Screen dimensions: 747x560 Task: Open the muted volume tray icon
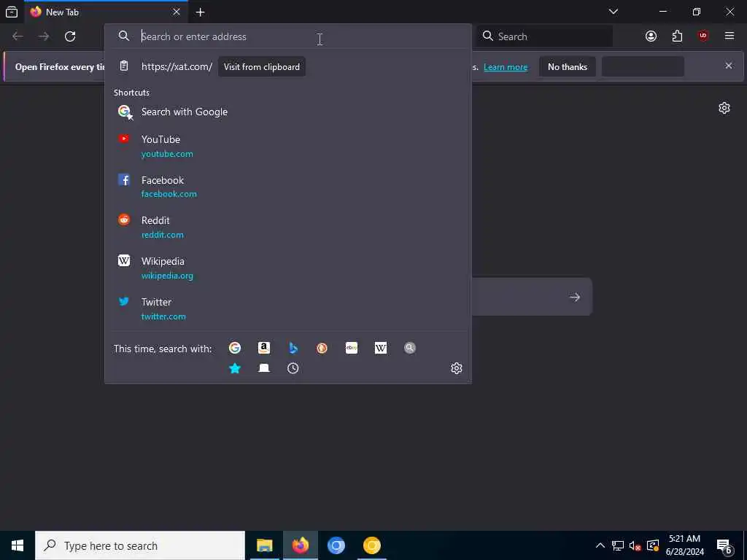635,545
